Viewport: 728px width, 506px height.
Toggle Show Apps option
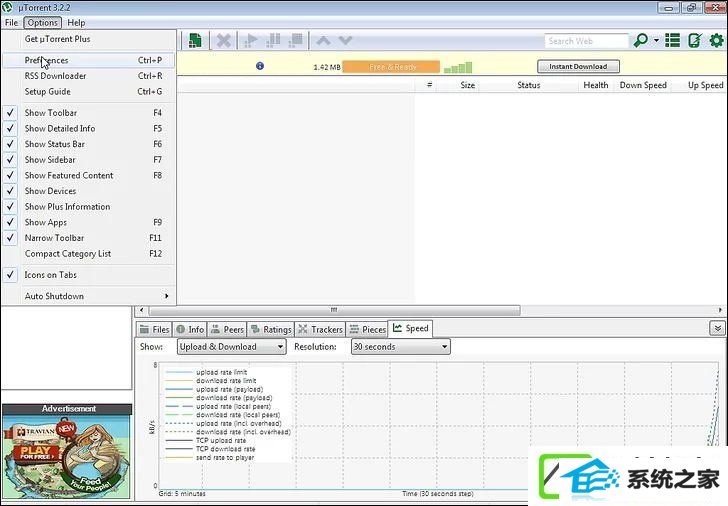tap(88, 222)
